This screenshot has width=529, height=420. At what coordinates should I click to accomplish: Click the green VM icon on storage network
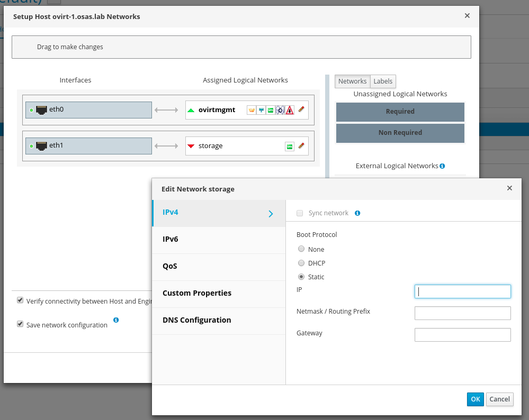[289, 146]
